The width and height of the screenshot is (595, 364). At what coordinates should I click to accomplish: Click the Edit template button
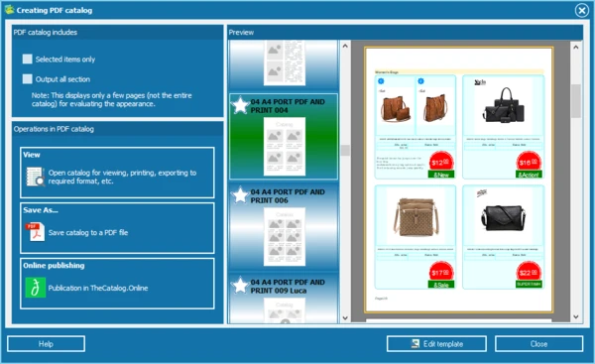pyautogui.click(x=436, y=344)
